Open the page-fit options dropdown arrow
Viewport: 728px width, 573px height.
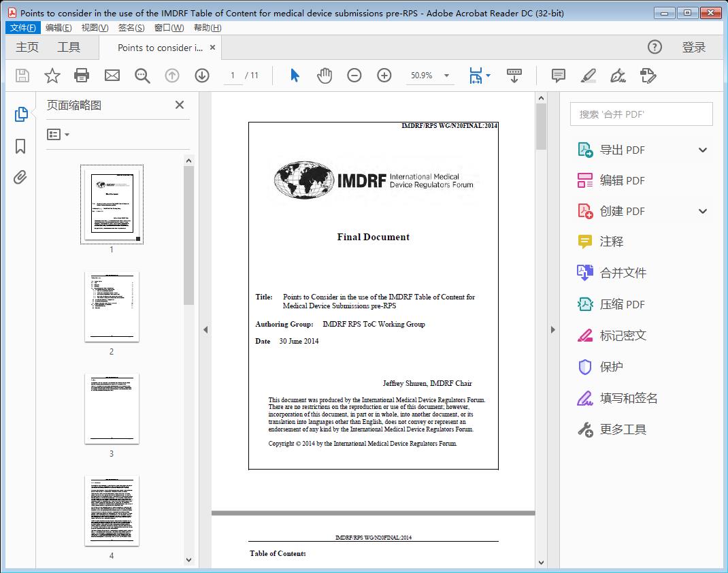pyautogui.click(x=488, y=76)
